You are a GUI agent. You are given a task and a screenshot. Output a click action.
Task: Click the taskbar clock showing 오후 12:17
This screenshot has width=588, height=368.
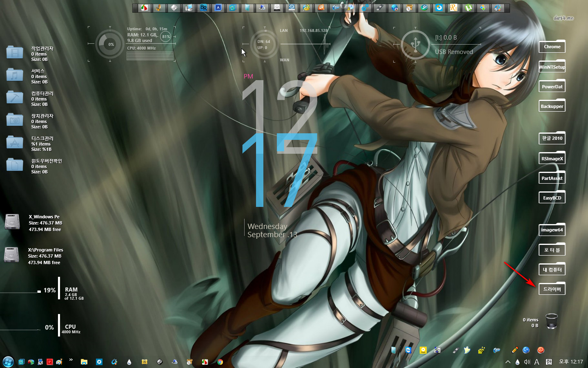571,362
